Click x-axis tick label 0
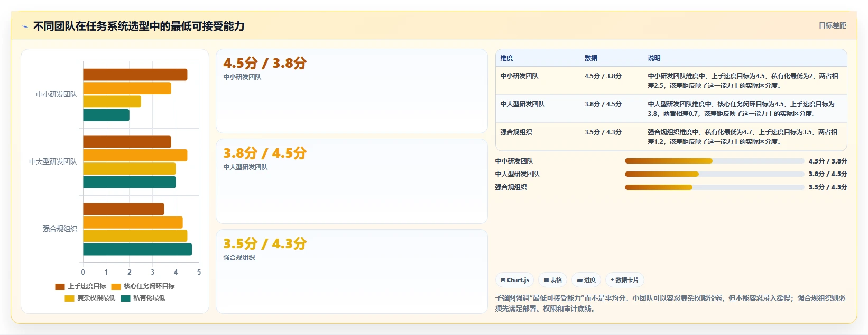Viewport: 868px width, 335px height. [83, 273]
